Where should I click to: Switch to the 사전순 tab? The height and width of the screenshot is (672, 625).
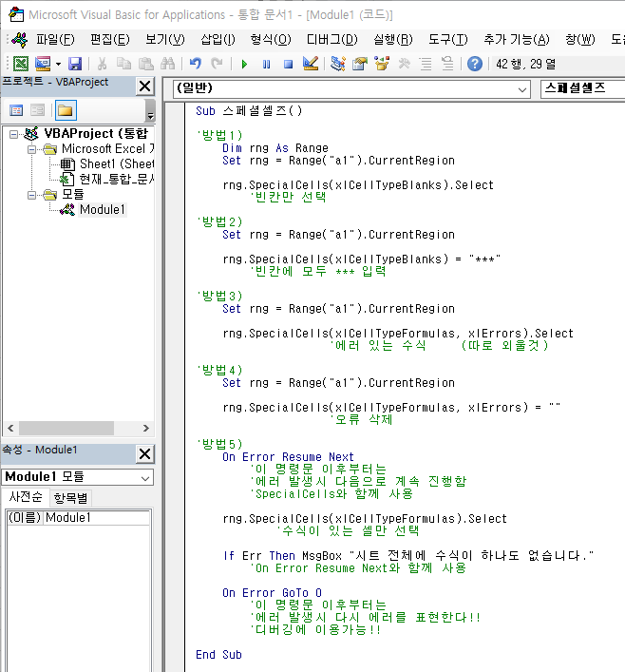click(26, 497)
